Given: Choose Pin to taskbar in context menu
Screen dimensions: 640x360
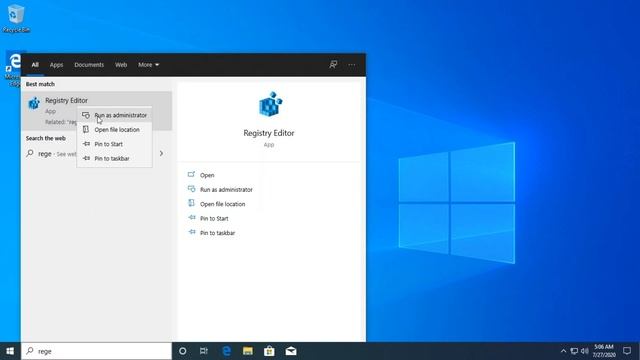Looking at the screenshot, I should pyautogui.click(x=115, y=158).
